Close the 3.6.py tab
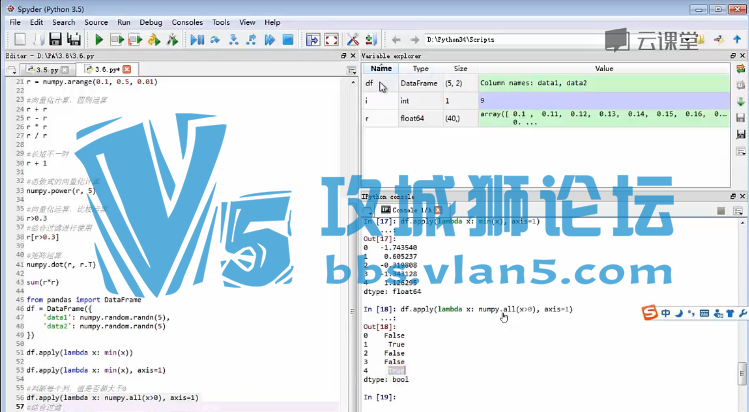 pos(127,69)
